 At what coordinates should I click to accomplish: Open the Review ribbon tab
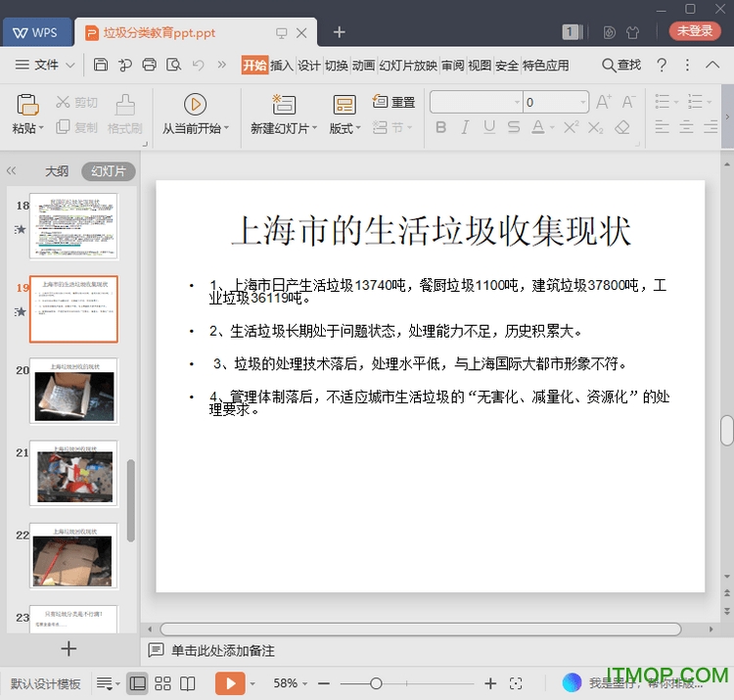click(x=452, y=65)
